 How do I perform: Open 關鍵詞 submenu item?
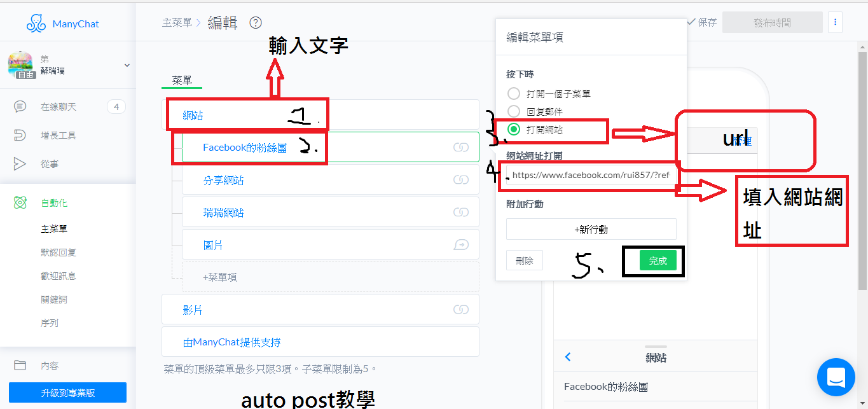(x=54, y=300)
